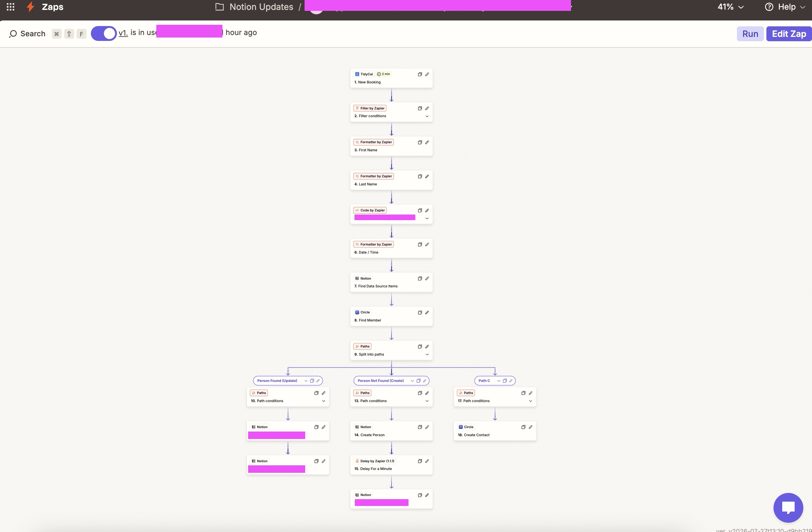Click the edit pencil on First Name step
812x532 pixels.
[x=427, y=142]
